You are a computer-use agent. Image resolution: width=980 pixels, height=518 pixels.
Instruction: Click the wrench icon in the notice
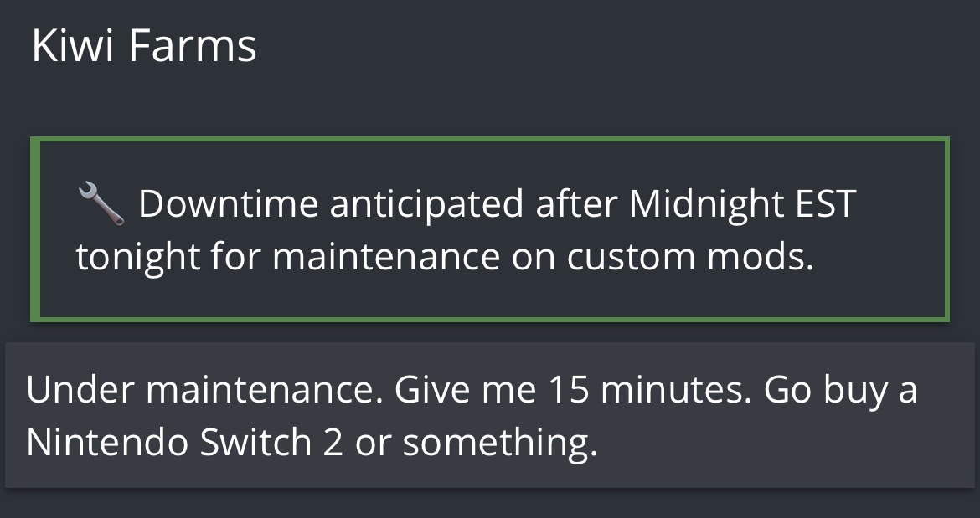[x=101, y=205]
